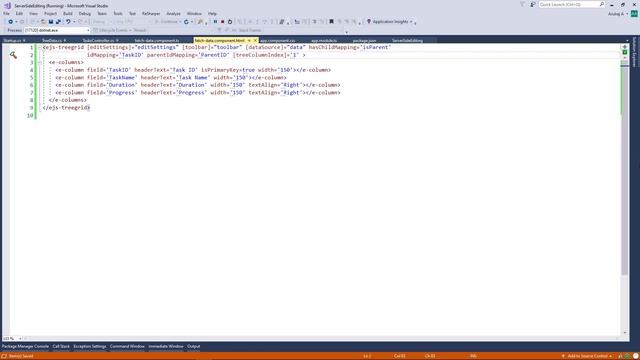Click the Visual Studio logo icon
This screenshot has width=640, height=360.
click(7, 6)
